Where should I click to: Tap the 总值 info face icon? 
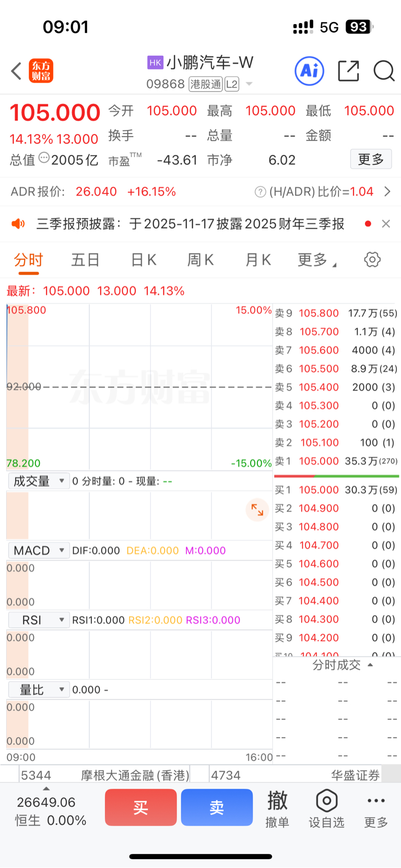click(x=44, y=158)
